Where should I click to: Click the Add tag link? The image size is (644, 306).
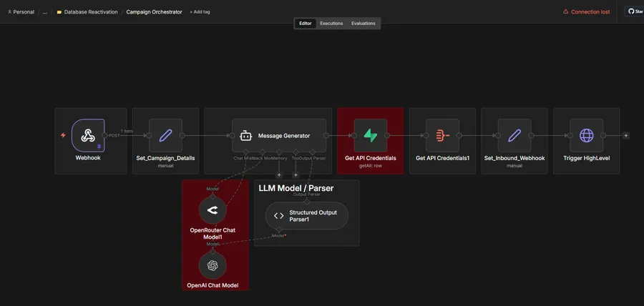(200, 12)
